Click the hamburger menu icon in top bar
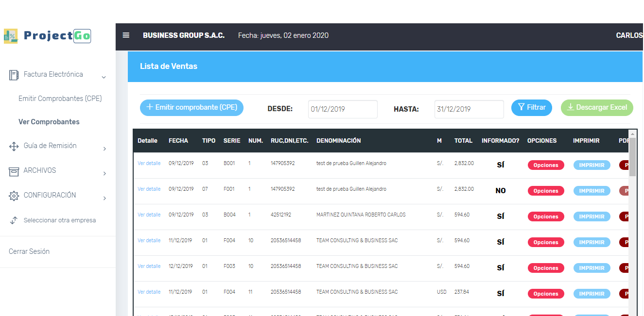Screen dimensions: 644x316 pyautogui.click(x=126, y=35)
